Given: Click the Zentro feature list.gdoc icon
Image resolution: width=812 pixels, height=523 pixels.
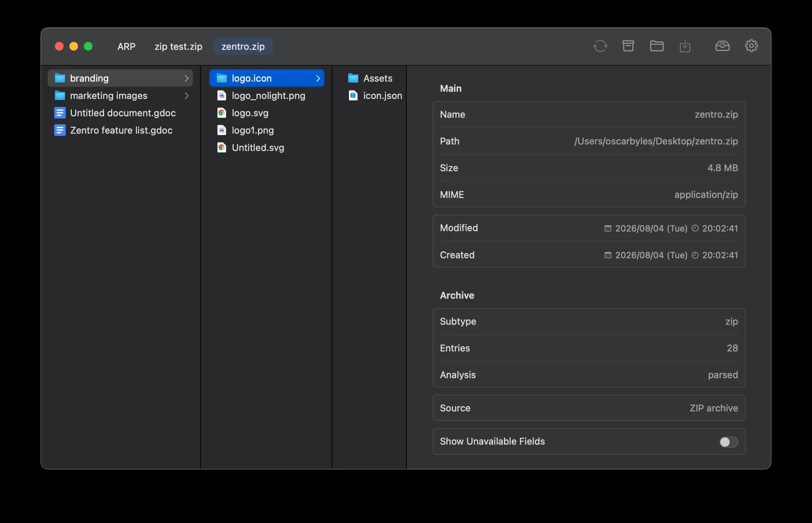Looking at the screenshot, I should 60,130.
